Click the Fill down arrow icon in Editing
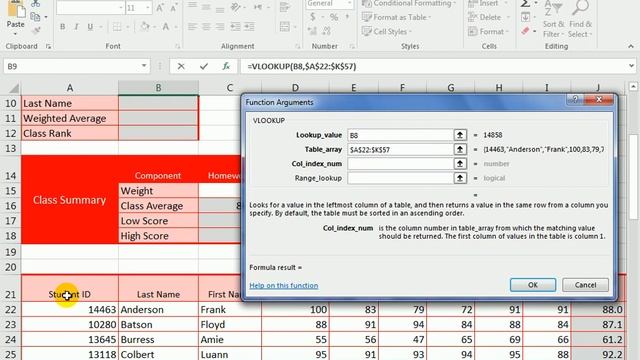640x360 pixels. click(x=525, y=17)
